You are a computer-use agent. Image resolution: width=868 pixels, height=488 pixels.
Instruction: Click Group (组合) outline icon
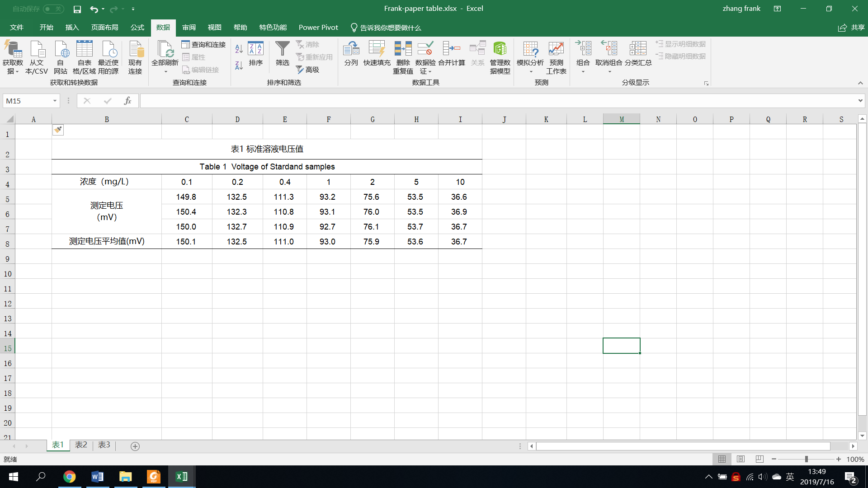tap(583, 57)
